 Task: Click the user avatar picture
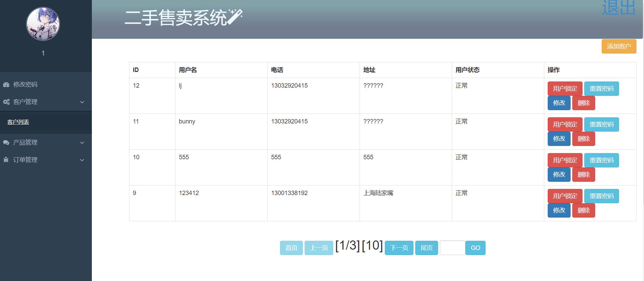pos(43,24)
